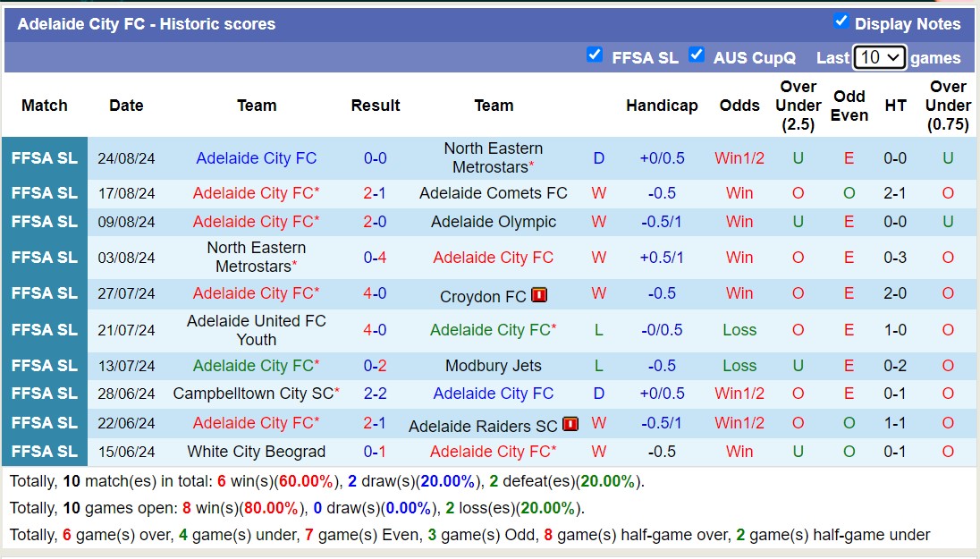Image resolution: width=980 pixels, height=559 pixels.
Task: Click the red card icon beside Adelaide Raiders SC
Action: pos(570,423)
